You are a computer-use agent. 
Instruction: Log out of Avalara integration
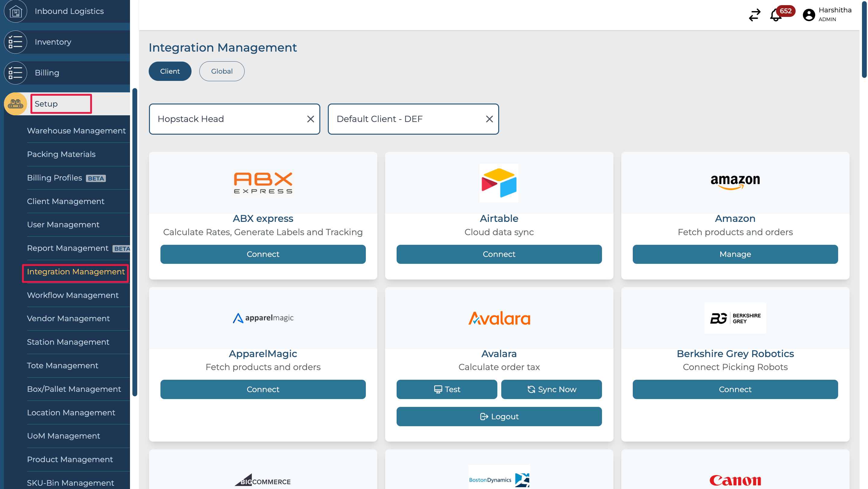(x=499, y=417)
